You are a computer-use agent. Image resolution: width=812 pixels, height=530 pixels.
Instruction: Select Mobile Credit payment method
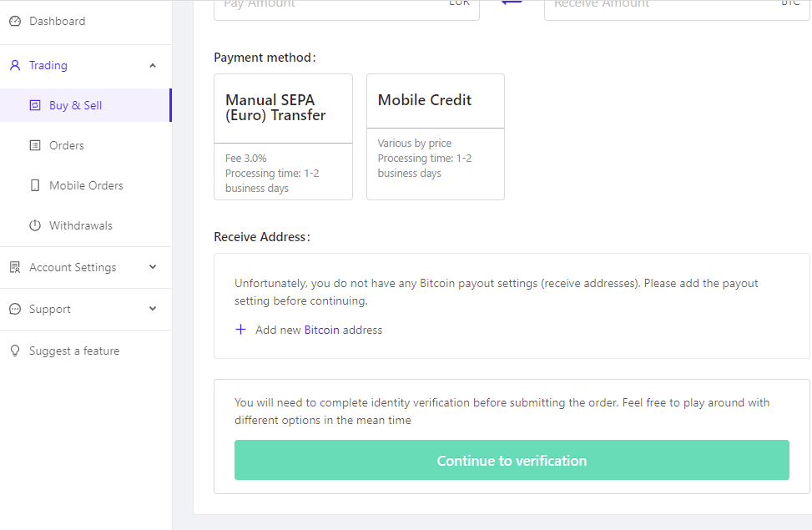click(x=436, y=137)
